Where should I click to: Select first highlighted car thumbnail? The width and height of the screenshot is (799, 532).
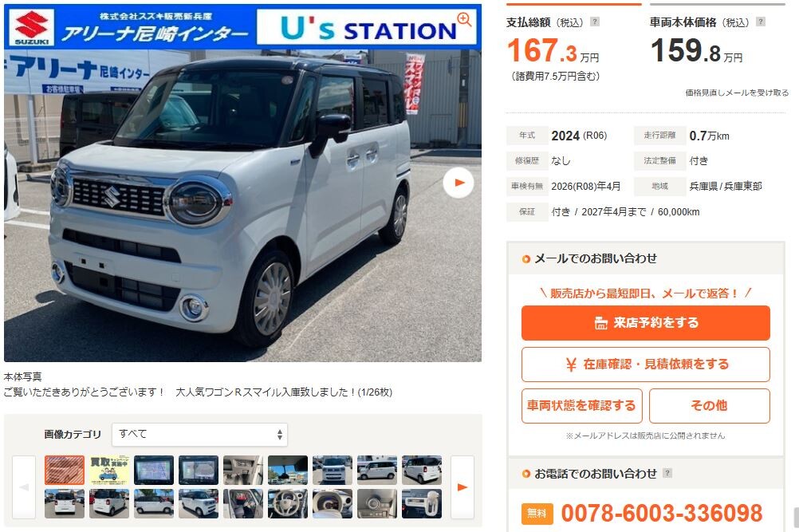[65, 470]
